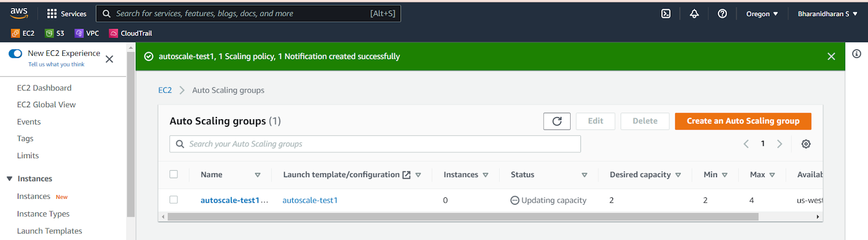
Task: Open the AWS home logo
Action: click(x=19, y=13)
